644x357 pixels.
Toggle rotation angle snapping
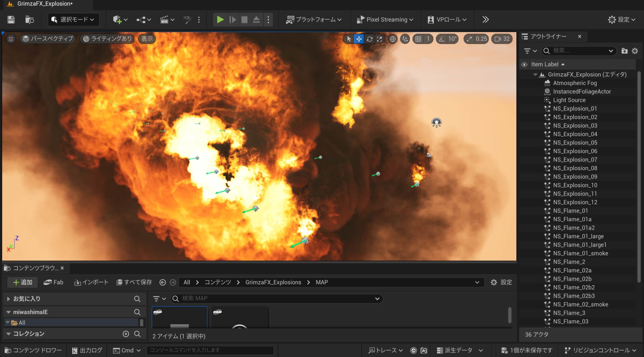pyautogui.click(x=442, y=39)
